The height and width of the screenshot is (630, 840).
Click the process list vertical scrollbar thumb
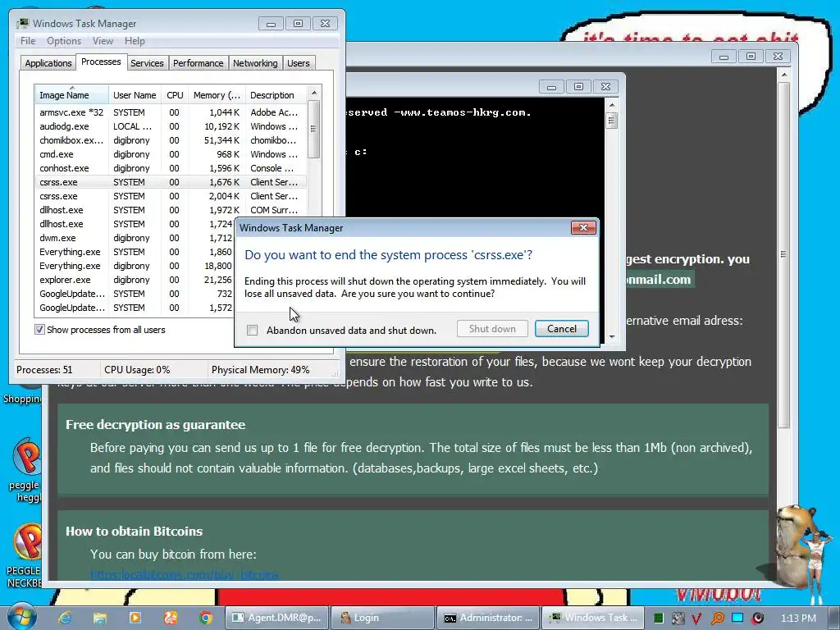[314, 129]
